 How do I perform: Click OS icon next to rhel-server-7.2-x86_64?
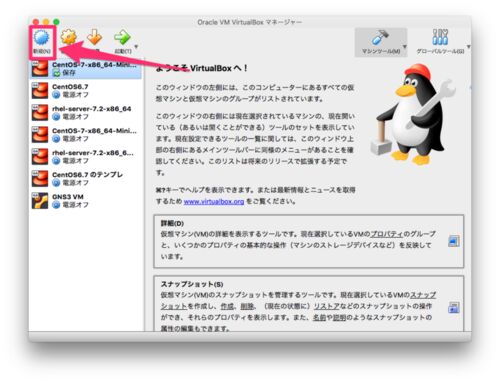[40, 113]
